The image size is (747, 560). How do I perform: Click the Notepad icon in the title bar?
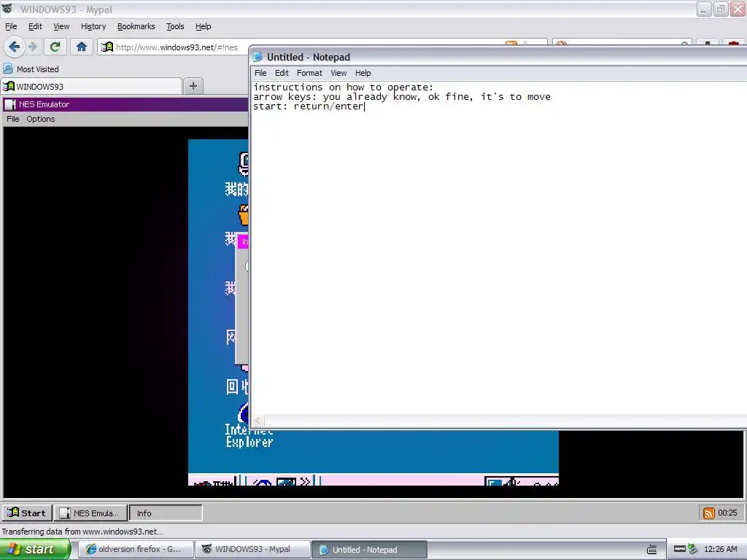[x=258, y=57]
